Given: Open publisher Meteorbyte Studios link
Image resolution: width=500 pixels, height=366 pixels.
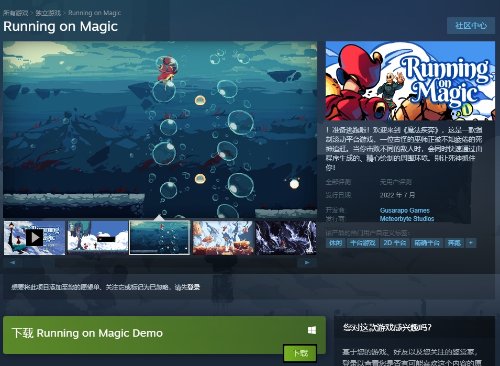Looking at the screenshot, I should [x=407, y=219].
